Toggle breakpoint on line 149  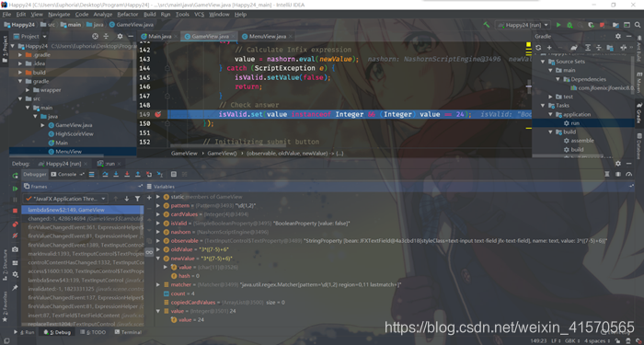click(x=157, y=114)
